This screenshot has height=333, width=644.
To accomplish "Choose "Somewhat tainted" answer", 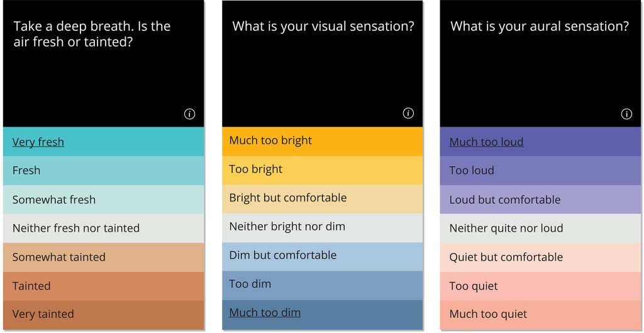I will [x=59, y=257].
